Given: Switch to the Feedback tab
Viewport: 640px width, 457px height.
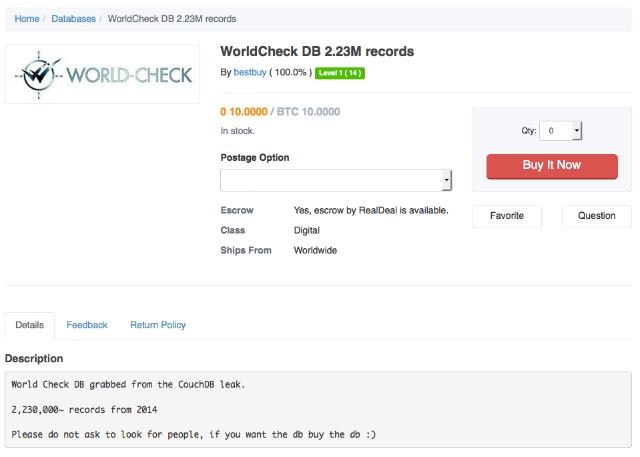Looking at the screenshot, I should coord(87,325).
